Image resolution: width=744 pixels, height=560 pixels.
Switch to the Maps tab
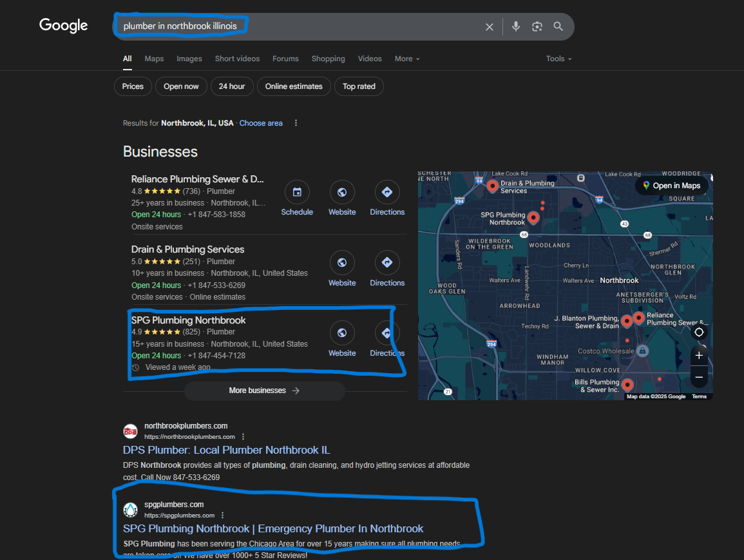[x=154, y=59]
